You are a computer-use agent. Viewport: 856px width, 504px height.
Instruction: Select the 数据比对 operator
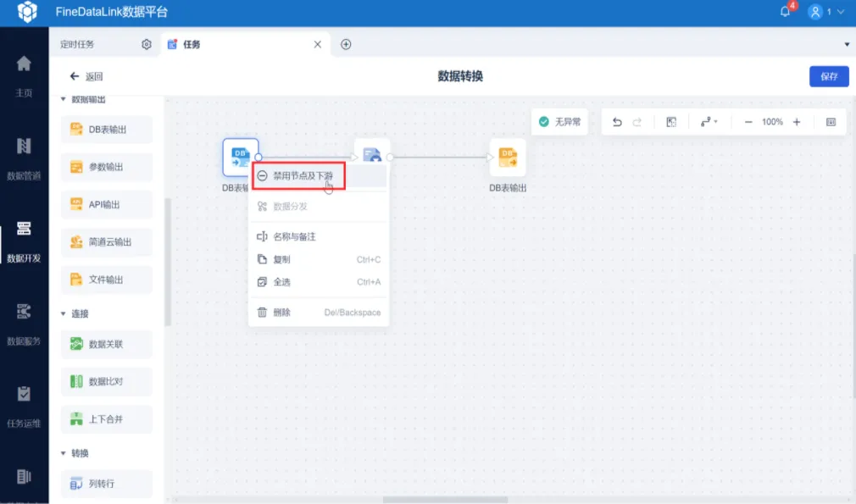pos(107,381)
